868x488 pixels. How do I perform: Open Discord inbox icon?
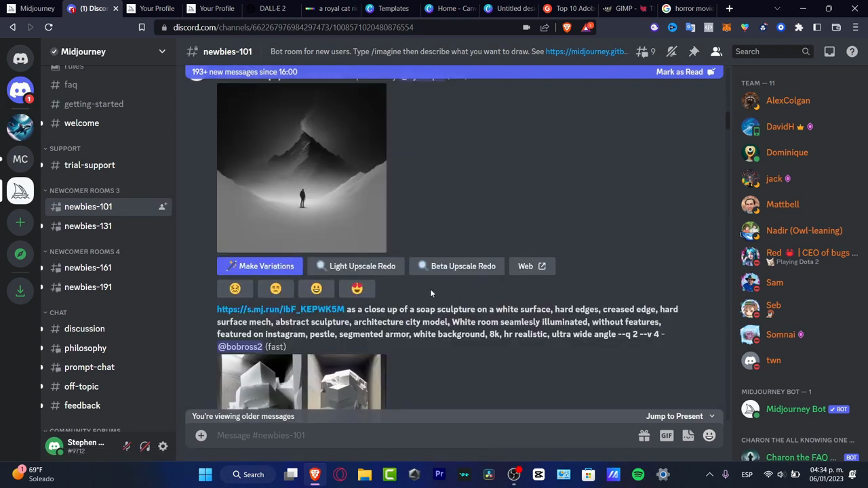pos(829,52)
